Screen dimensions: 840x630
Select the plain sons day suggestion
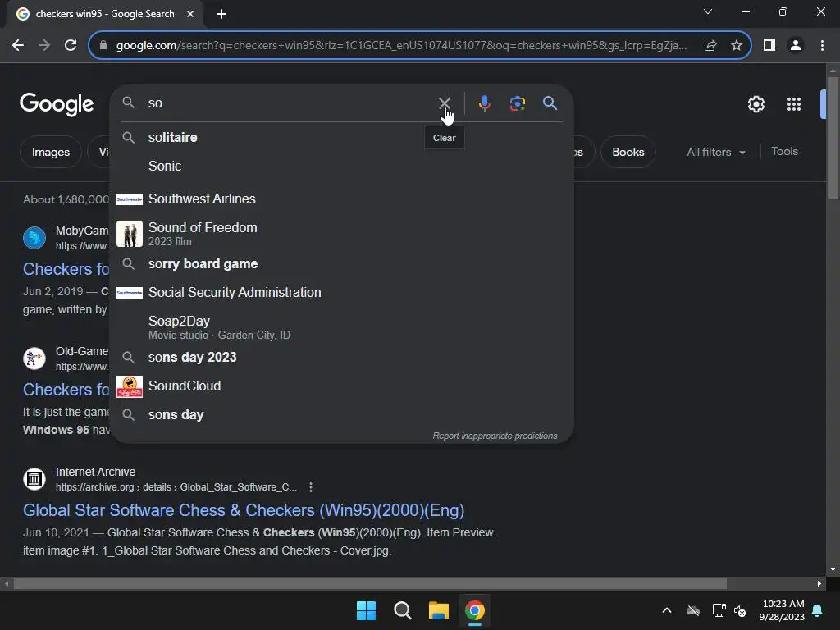(341, 414)
